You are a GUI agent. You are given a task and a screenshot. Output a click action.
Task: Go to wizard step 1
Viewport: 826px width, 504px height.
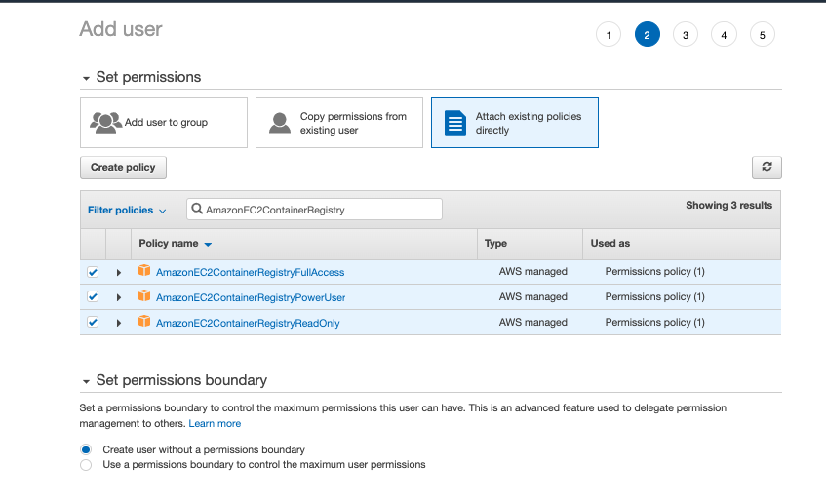[x=609, y=35]
